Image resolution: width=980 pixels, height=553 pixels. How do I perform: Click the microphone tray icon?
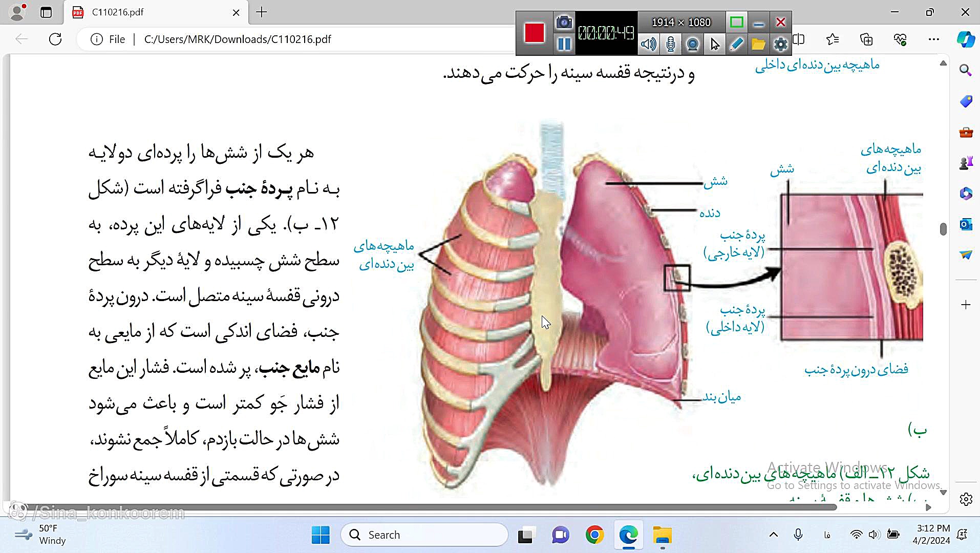coord(798,535)
